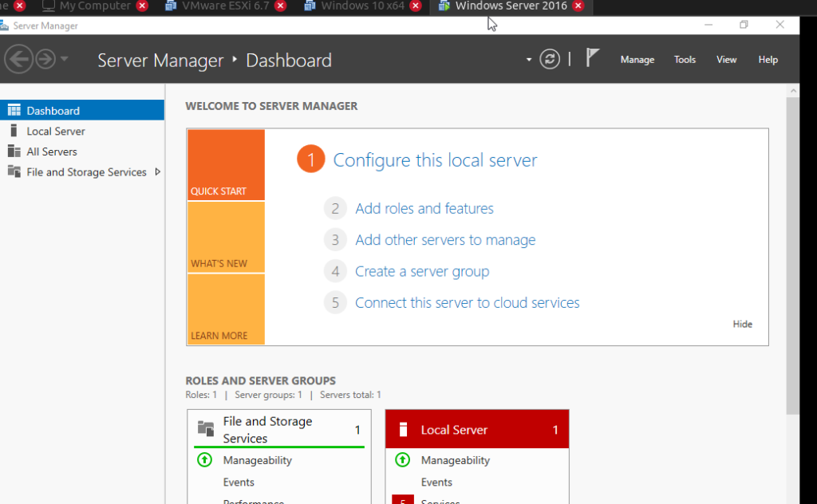Switch to Windows 10 x64 VM tab
The image size is (817, 504).
pos(363,6)
